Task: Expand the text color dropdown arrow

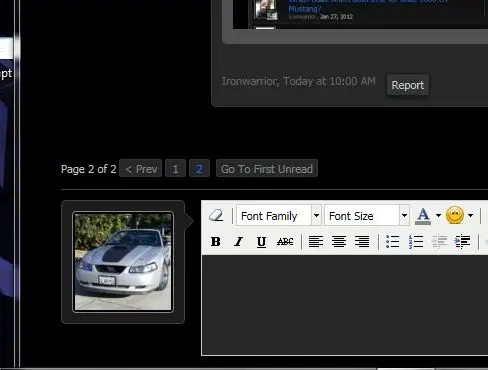Action: click(x=438, y=216)
